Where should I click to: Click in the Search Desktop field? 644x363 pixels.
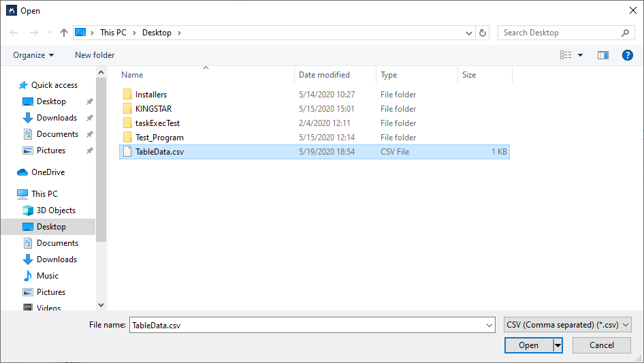(x=558, y=33)
